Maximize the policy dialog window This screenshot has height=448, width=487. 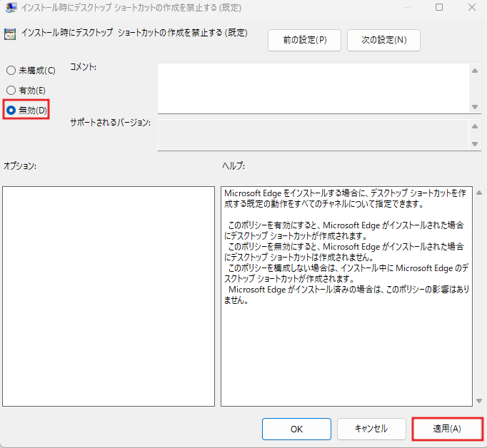point(439,7)
